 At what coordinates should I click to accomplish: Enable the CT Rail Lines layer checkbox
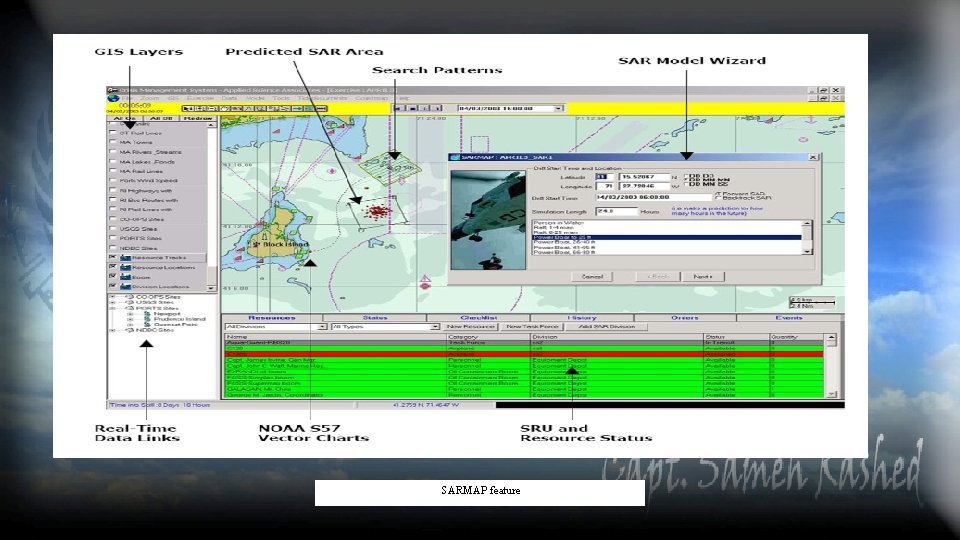point(113,132)
